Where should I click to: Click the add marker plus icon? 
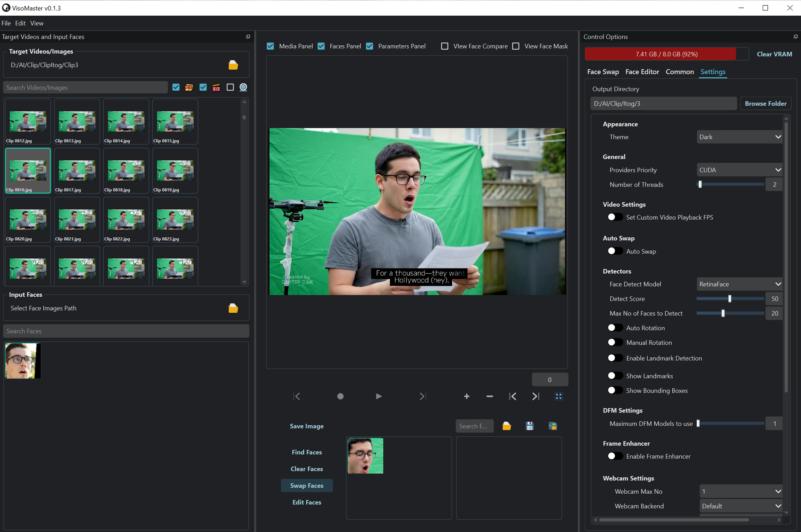(467, 396)
